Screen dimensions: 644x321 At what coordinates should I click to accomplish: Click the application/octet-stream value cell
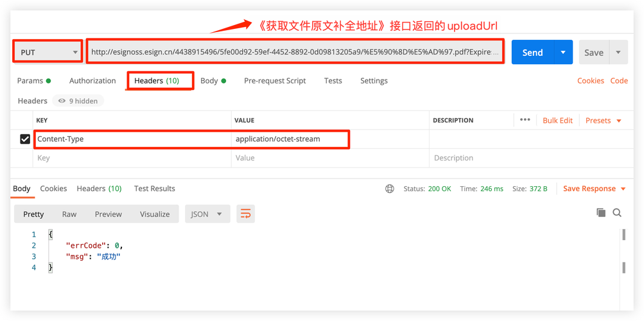[x=330, y=139]
